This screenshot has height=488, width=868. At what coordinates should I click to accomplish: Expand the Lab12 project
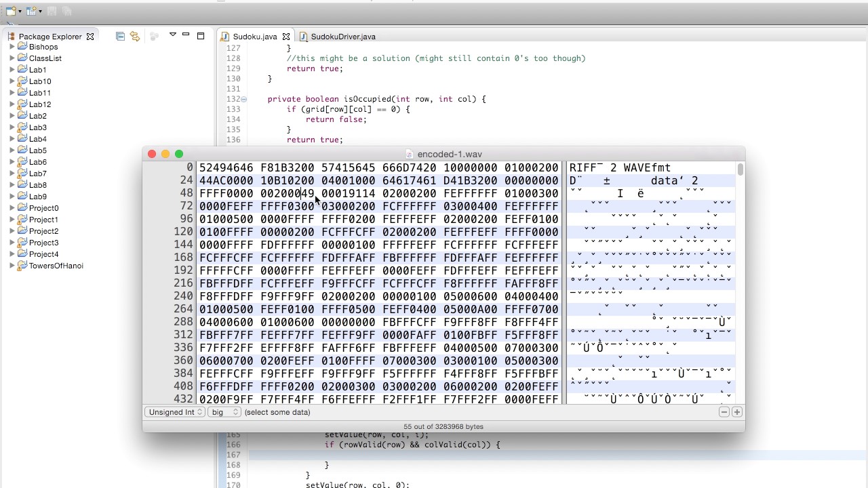(12, 104)
